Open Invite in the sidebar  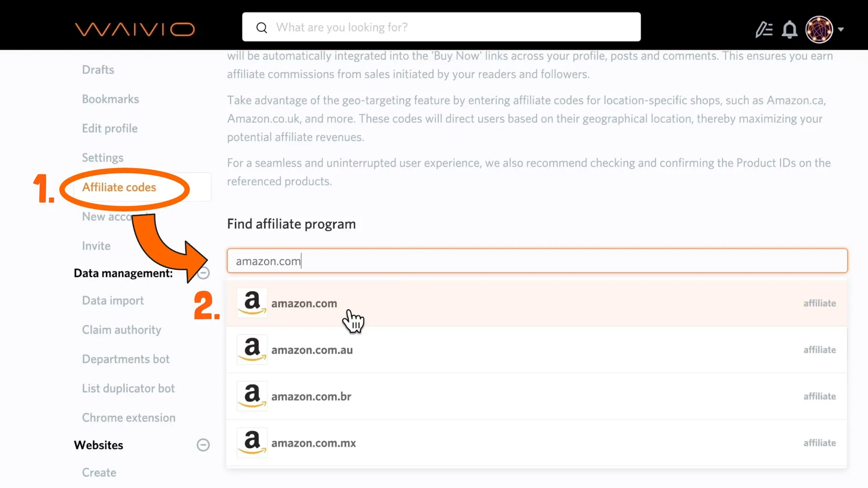[96, 246]
